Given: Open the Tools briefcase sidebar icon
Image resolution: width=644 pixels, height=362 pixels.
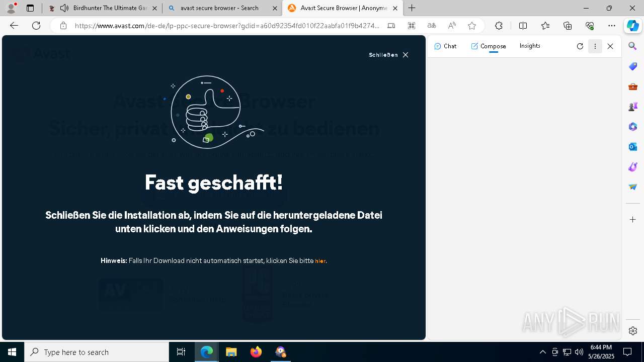Looking at the screenshot, I should click(x=633, y=86).
